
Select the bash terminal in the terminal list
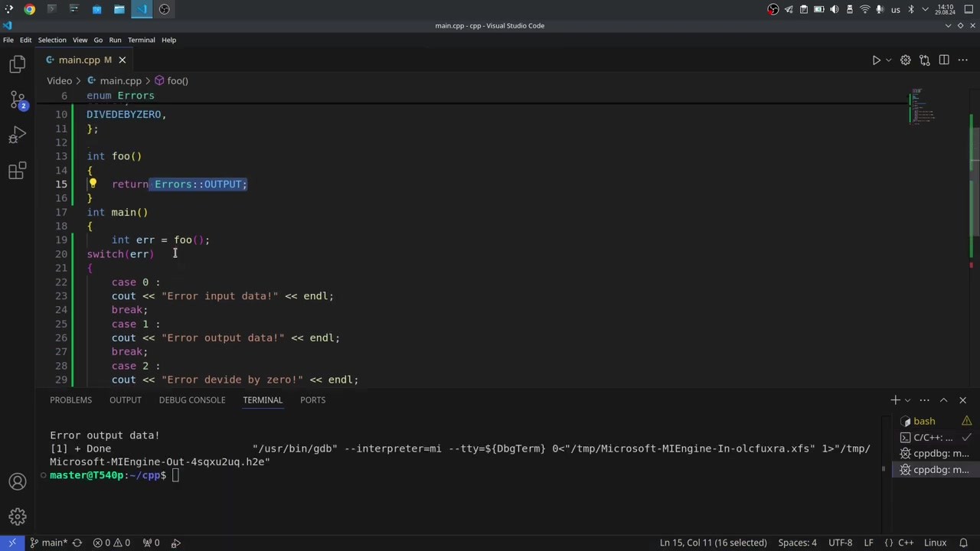coord(924,421)
